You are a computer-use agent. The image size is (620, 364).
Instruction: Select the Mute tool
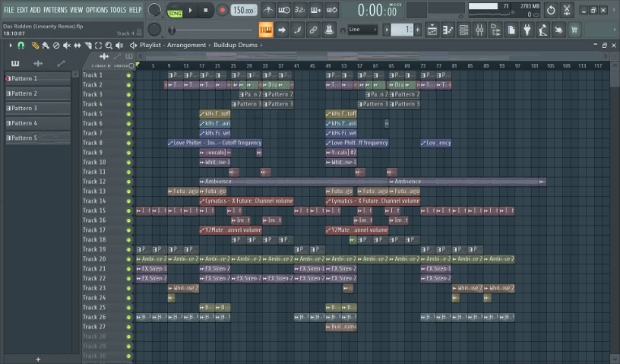(67, 45)
